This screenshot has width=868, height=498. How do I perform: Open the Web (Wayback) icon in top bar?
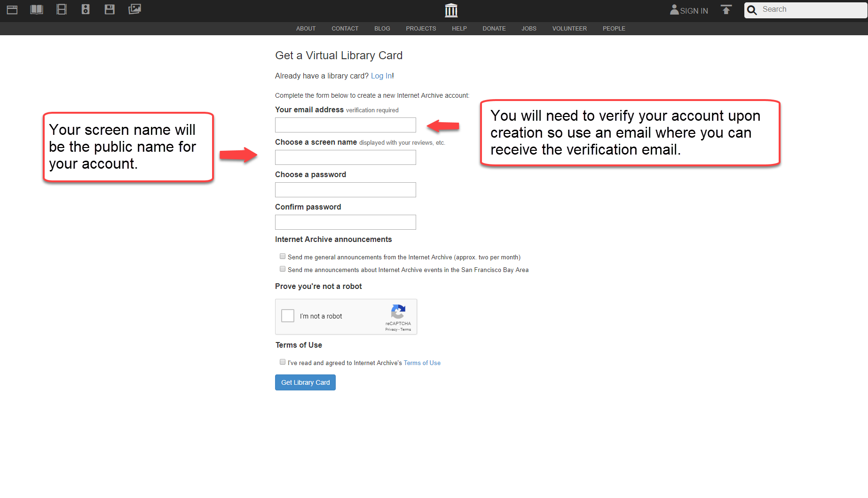coord(12,9)
